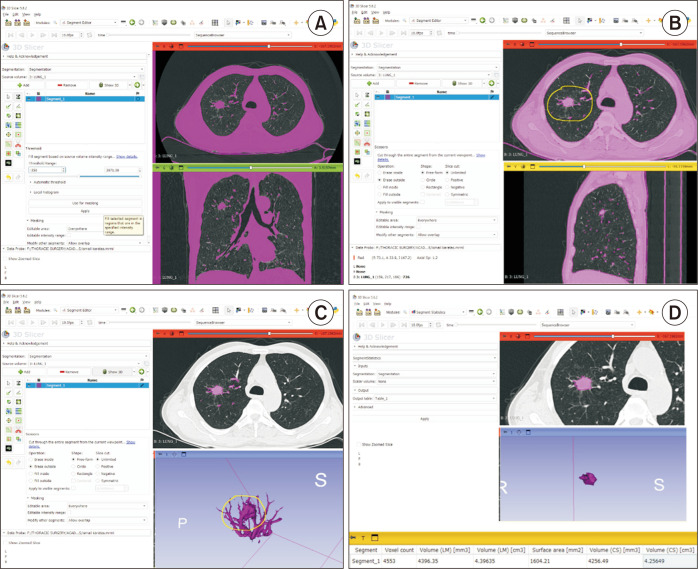Open the Help menu in panel A

click(37, 12)
